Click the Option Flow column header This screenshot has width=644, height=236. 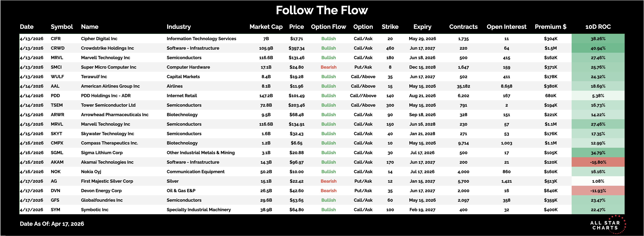point(328,27)
